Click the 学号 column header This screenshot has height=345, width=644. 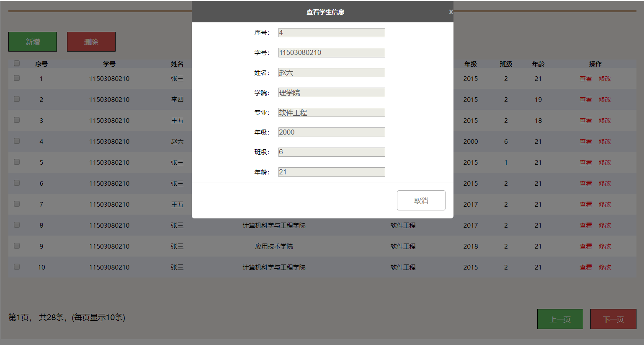click(x=109, y=64)
